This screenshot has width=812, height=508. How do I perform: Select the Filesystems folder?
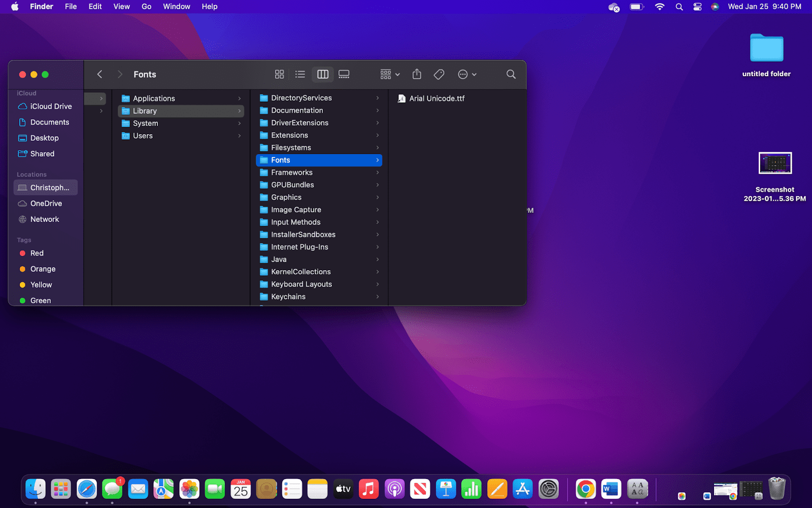point(319,148)
